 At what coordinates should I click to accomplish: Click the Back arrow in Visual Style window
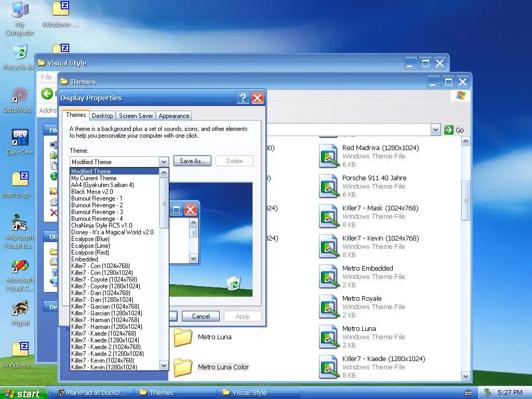[47, 94]
